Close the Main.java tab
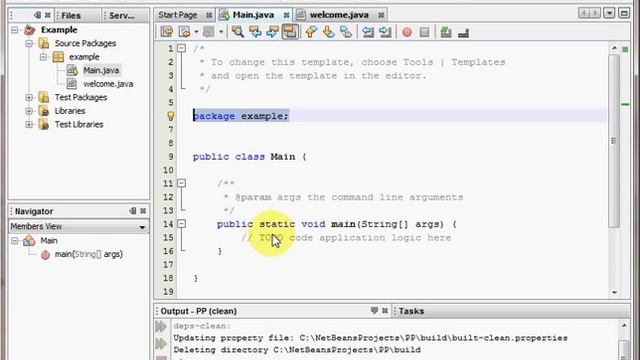 click(x=287, y=15)
